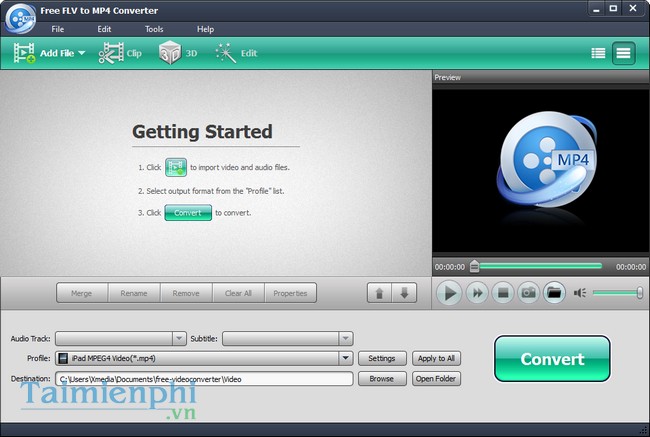
Task: Open profile Settings button
Action: click(382, 358)
